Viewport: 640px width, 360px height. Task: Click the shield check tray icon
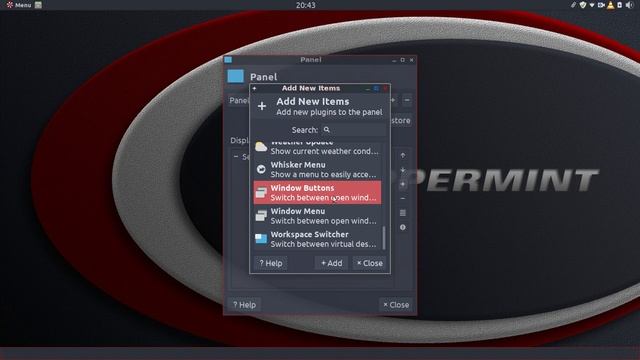click(x=583, y=5)
